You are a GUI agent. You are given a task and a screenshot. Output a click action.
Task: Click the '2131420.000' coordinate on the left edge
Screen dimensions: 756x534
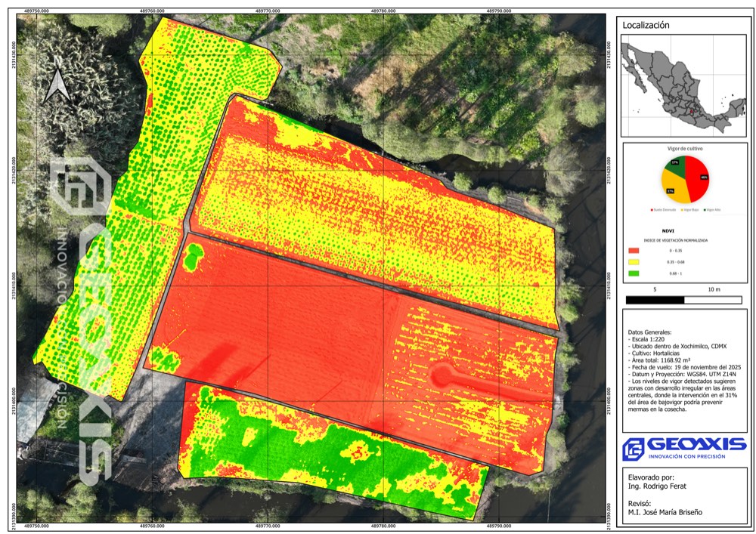click(x=13, y=169)
